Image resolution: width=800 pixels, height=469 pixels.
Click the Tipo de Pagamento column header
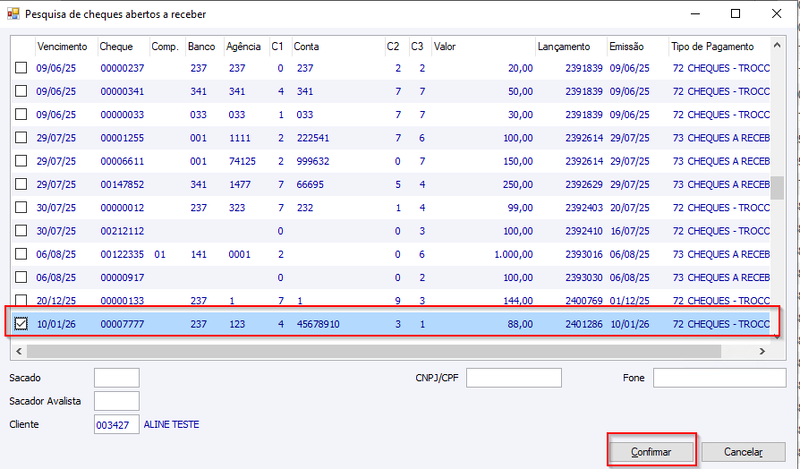pos(712,46)
